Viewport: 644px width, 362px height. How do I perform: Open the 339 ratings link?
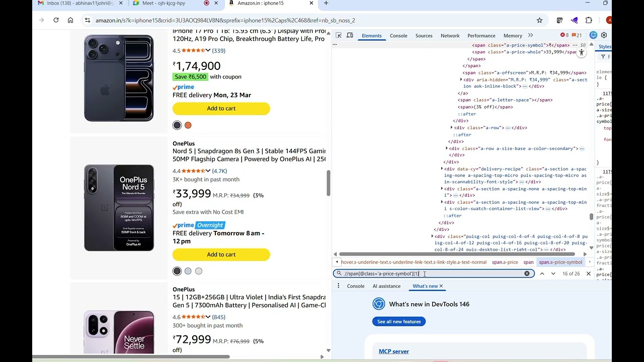[219, 50]
